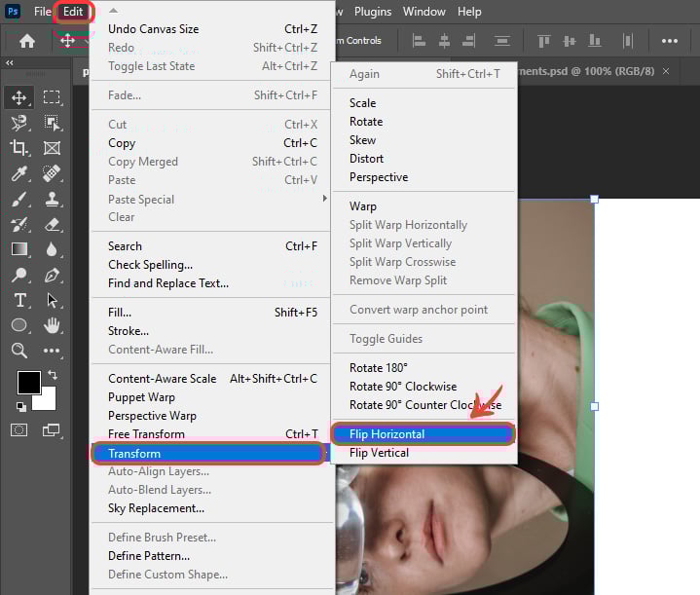Choose Free Transform
The width and height of the screenshot is (700, 595).
(x=212, y=433)
